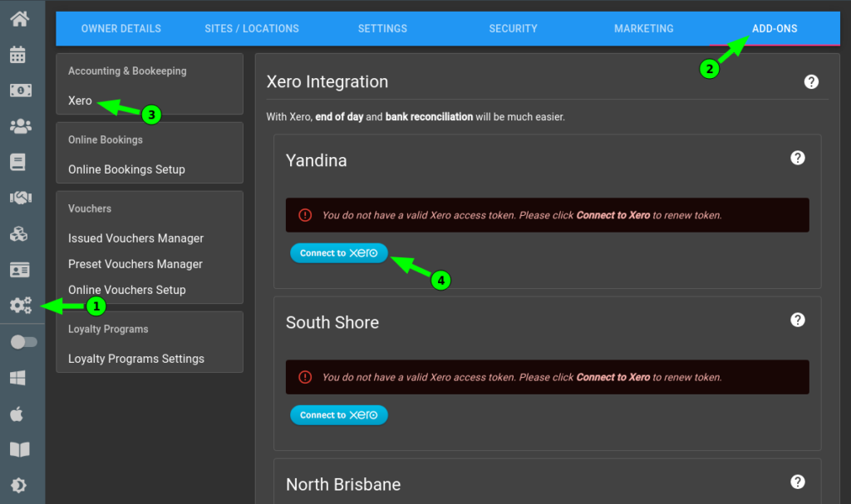Screen dimensions: 851x504
Task: Go to the Marketing tab
Action: point(644,29)
